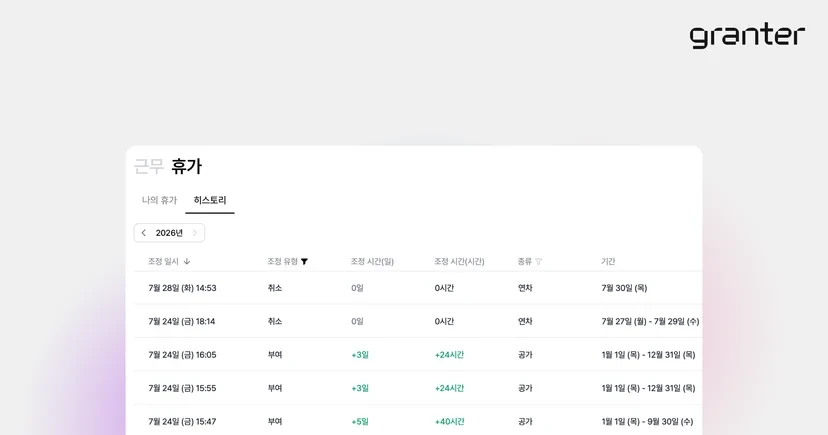Click 부여 in the 16:05 row
Viewport: 828px width, 435px height.
click(x=275, y=355)
